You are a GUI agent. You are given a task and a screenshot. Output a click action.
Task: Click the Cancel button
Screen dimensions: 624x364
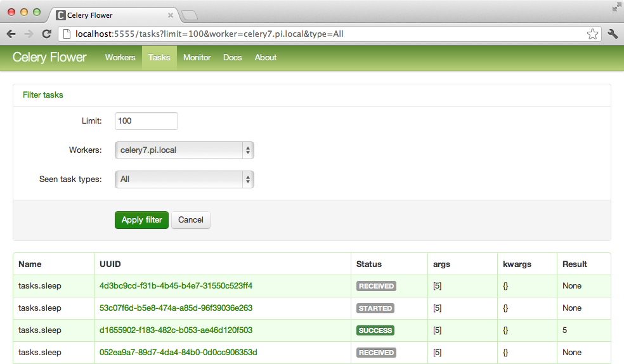tap(191, 220)
